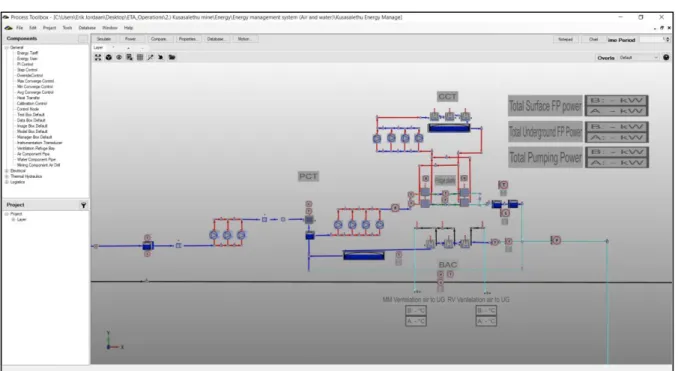Select Data Box Default component
This screenshot has height=371, width=678.
31,121
